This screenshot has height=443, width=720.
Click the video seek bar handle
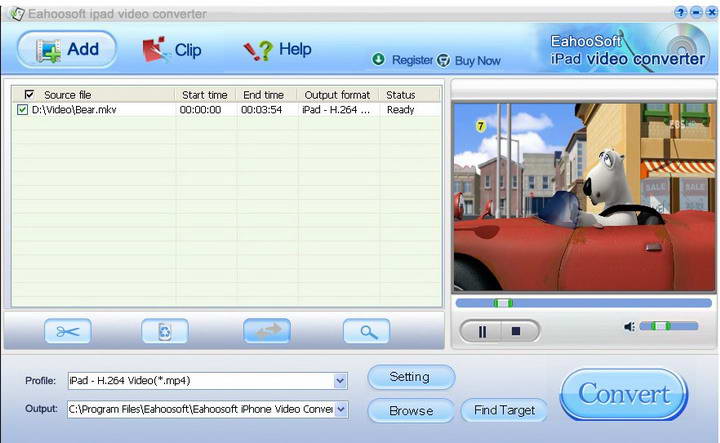click(x=503, y=303)
